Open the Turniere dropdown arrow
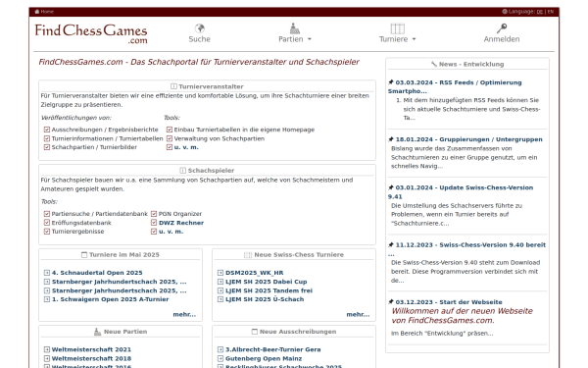588x368 pixels. [x=414, y=39]
